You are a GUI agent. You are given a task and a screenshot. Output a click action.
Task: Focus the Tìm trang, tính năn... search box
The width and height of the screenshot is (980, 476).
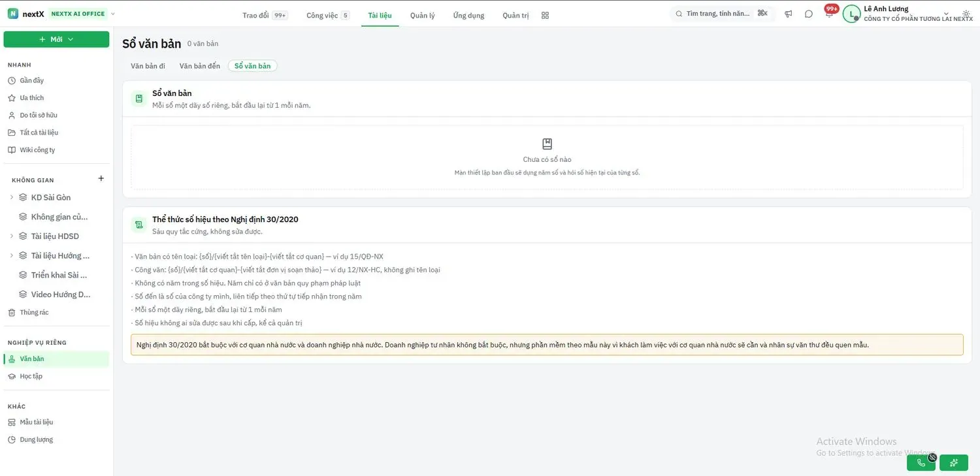click(722, 14)
